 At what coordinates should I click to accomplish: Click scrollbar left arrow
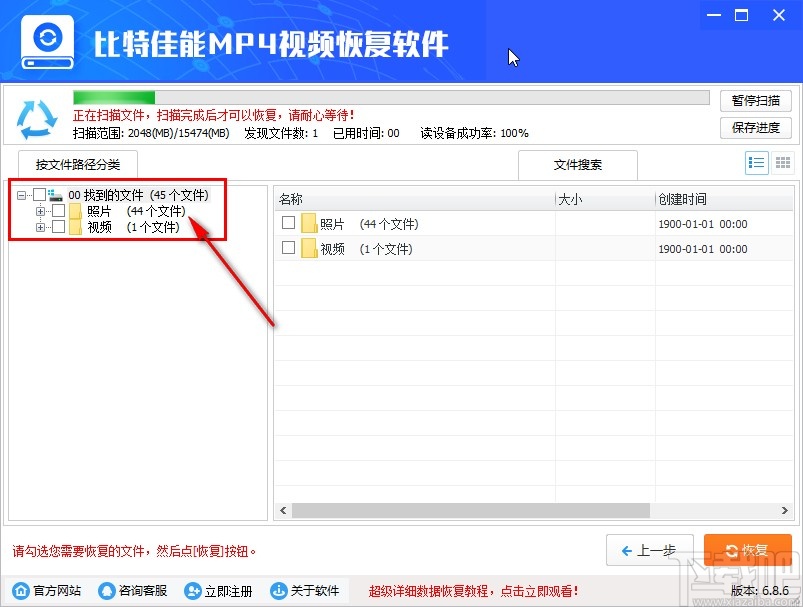pyautogui.click(x=283, y=510)
